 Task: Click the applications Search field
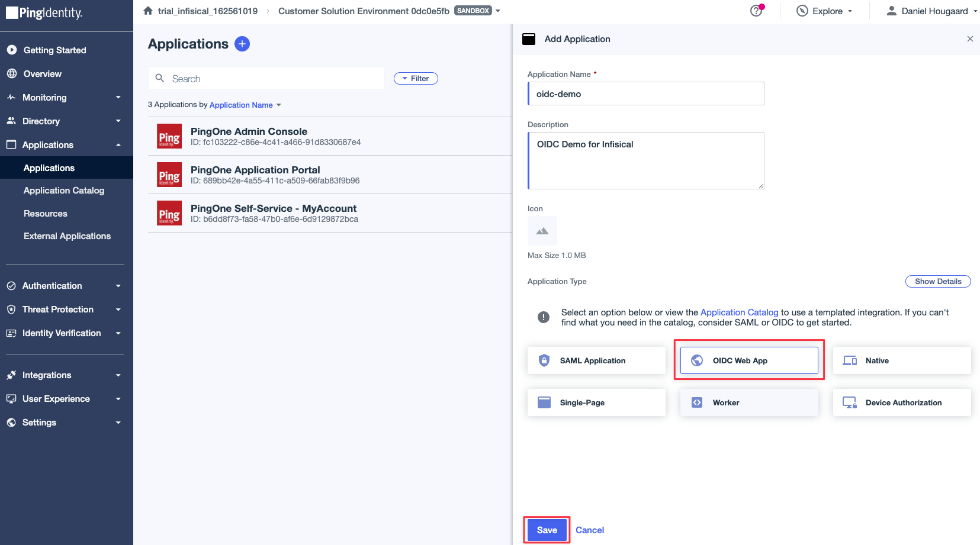(266, 78)
